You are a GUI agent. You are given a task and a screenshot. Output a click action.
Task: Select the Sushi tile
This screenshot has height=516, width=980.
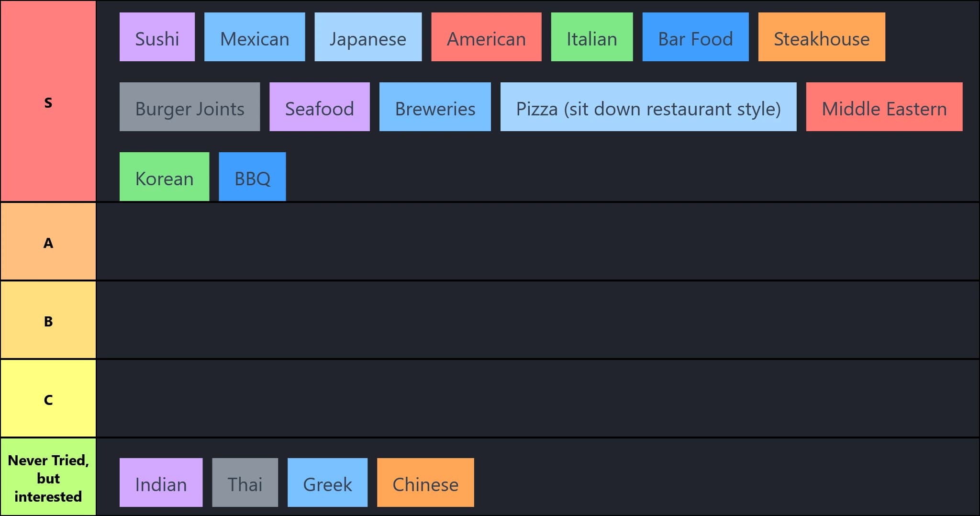(x=157, y=37)
